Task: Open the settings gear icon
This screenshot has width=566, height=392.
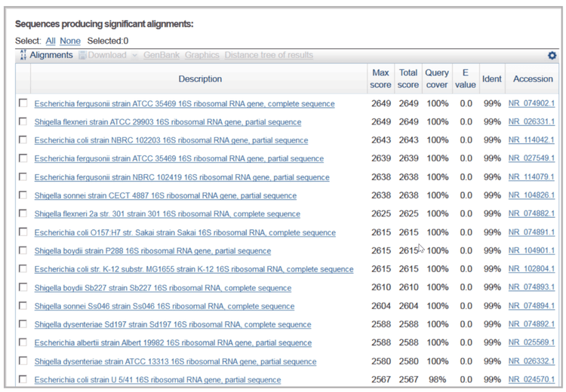Action: (552, 56)
